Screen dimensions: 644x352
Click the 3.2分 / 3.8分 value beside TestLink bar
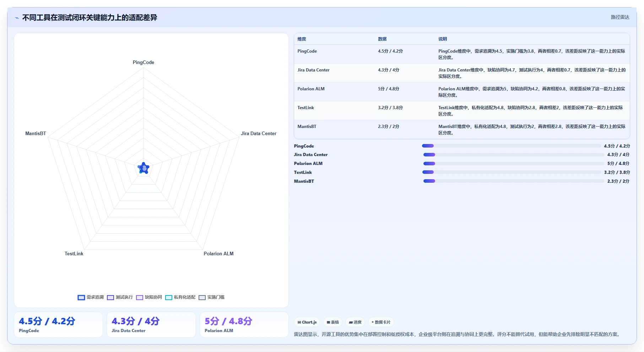617,172
